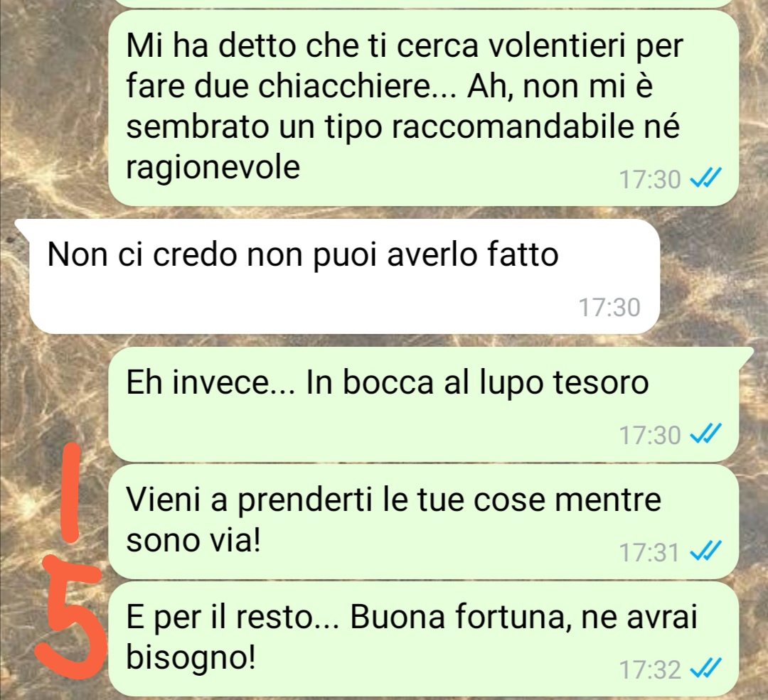The image size is (768, 700).
Task: Click read receipt ticks on 'In bocca al lupo' message
Action: tap(706, 435)
